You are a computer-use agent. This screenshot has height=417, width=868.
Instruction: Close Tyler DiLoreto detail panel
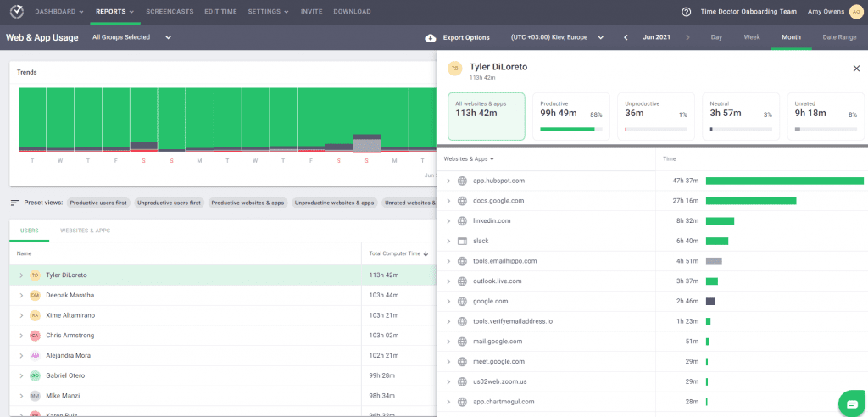pyautogui.click(x=856, y=68)
